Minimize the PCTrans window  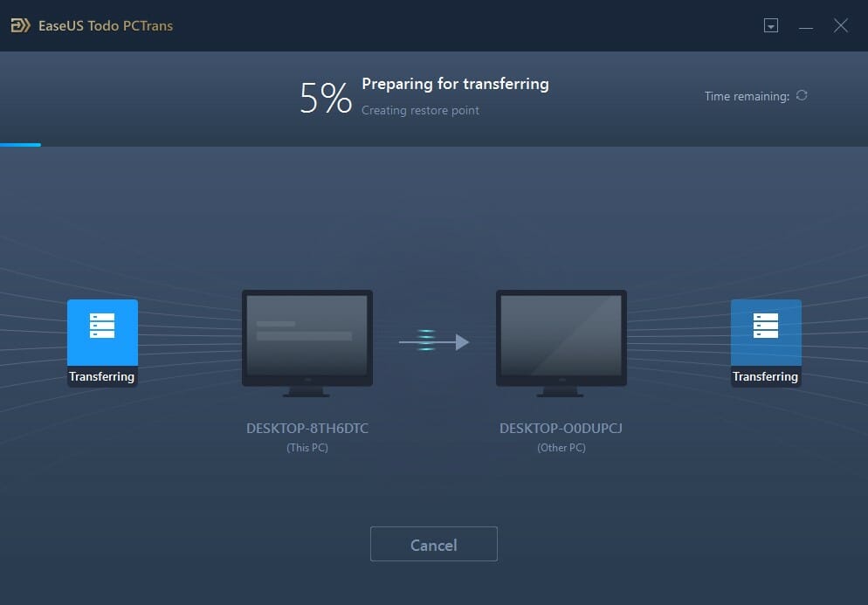pos(806,26)
